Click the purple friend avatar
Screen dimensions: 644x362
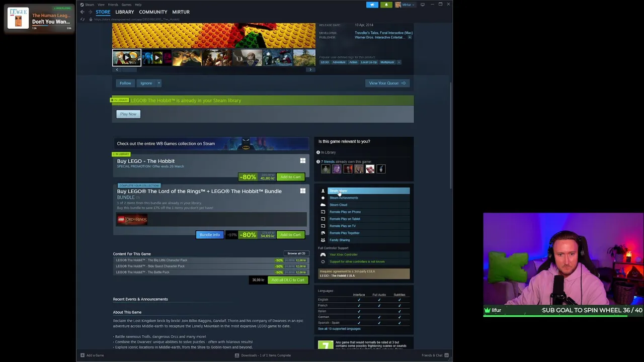tap(337, 169)
